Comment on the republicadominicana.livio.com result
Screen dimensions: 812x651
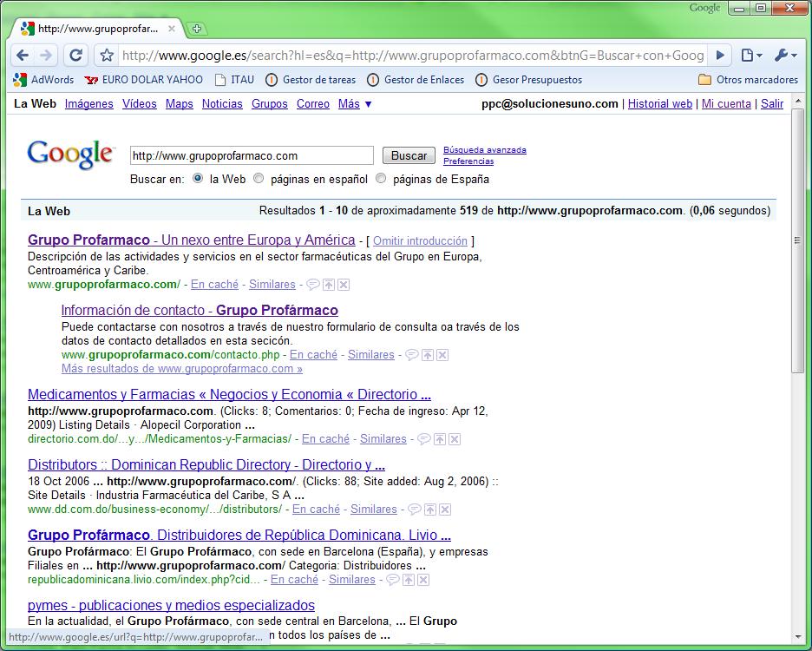coord(393,580)
